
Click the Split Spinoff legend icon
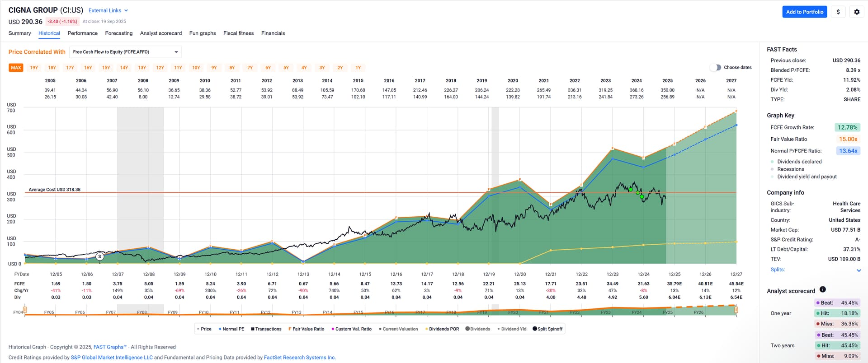pos(535,329)
